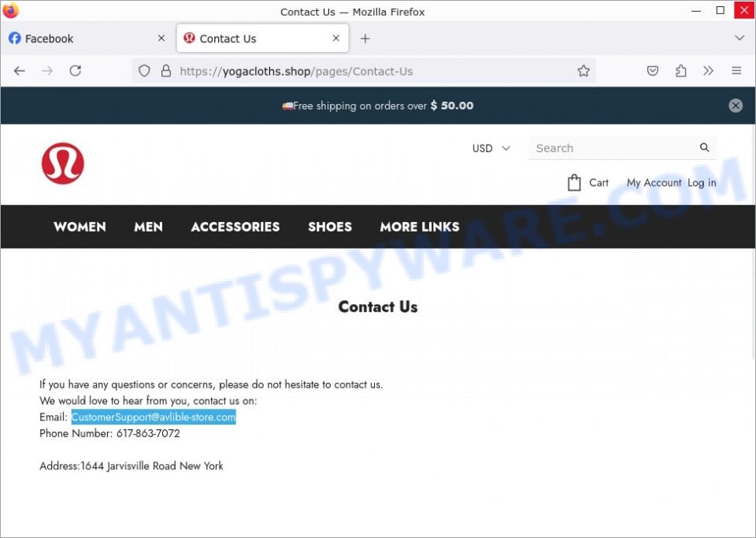Click the red store logo
The image size is (756, 538).
click(x=63, y=163)
